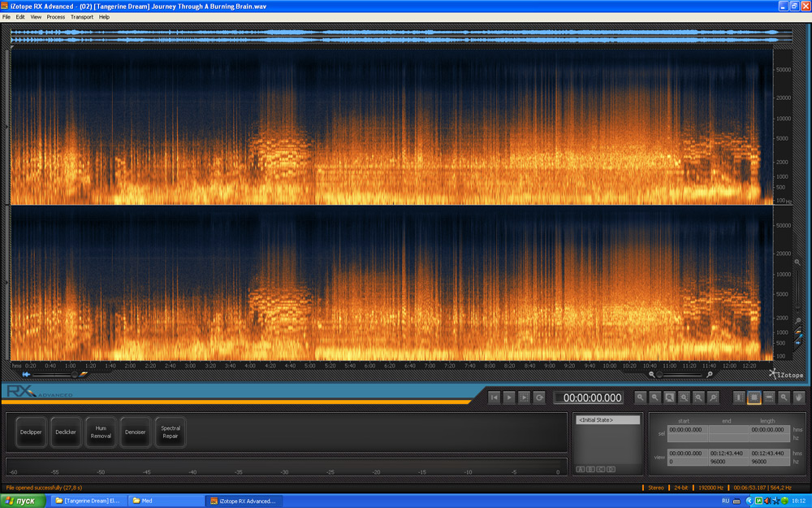
Task: Open the Transport menu
Action: point(81,16)
